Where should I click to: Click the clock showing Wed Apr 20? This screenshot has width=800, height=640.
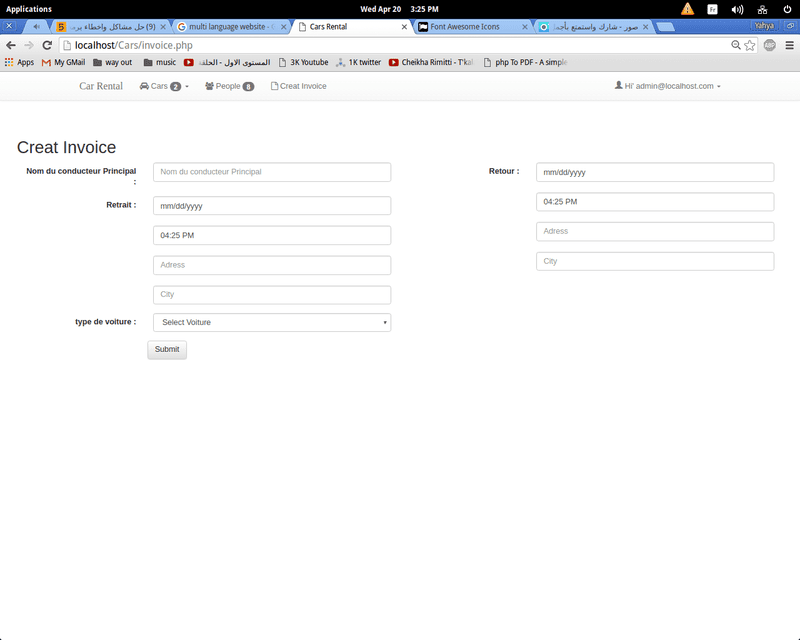click(x=399, y=9)
